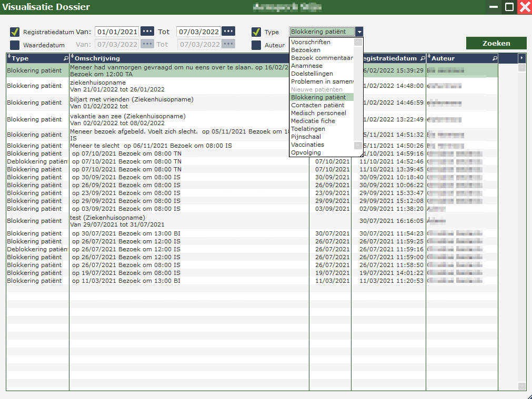Screen dimensions: 532x399
Task: Enable the Auteur filter checkbox
Action: (x=256, y=45)
